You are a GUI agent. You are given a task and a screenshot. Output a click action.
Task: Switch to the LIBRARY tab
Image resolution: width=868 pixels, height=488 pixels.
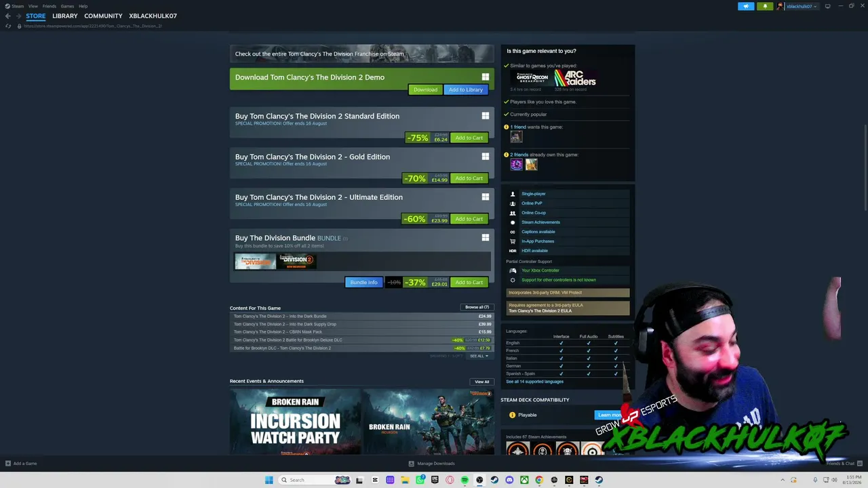[x=65, y=16]
